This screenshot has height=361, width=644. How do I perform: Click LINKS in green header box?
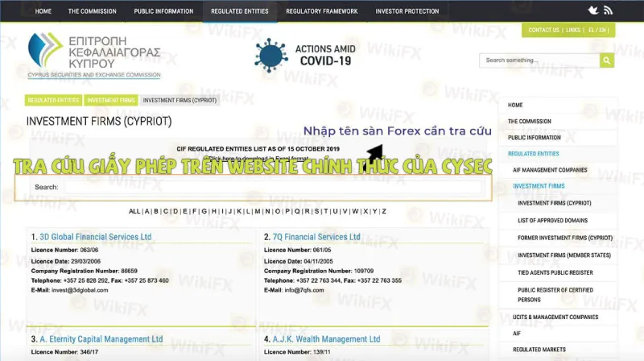[573, 30]
